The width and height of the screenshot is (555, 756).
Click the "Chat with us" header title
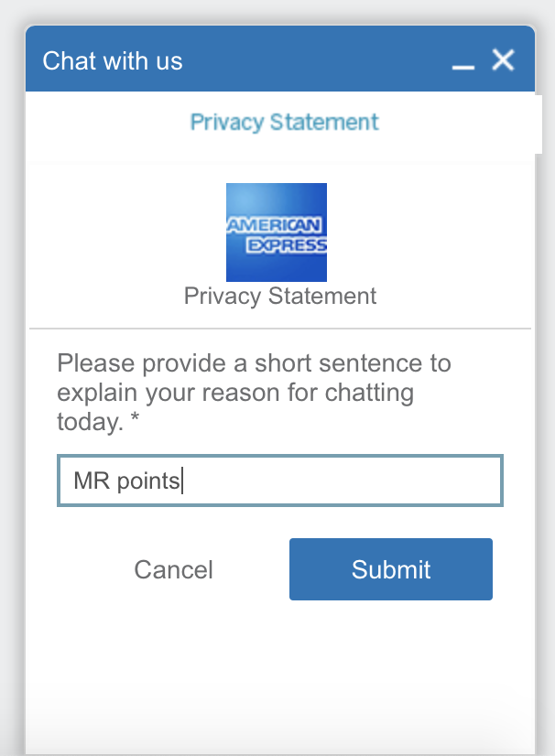click(x=113, y=61)
